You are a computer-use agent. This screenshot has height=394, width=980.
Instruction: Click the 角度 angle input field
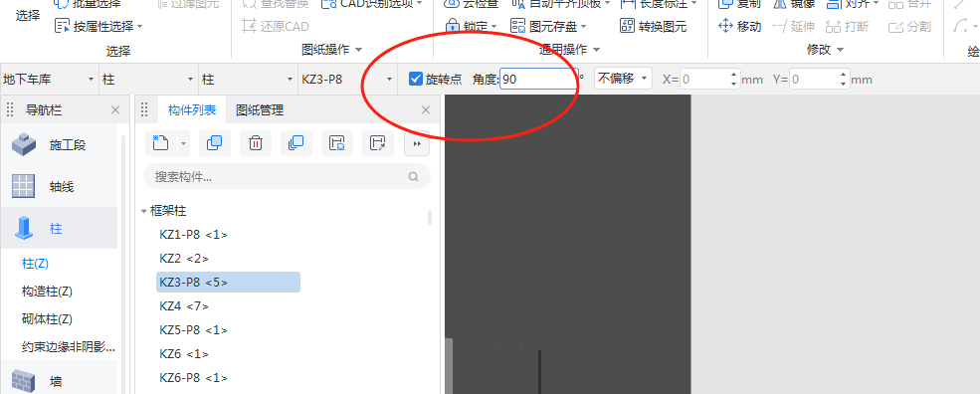tap(537, 79)
